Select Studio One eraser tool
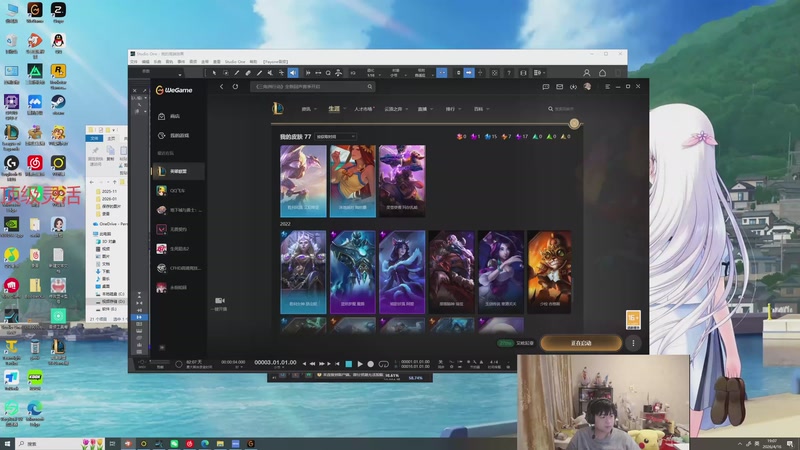This screenshot has height=450, width=800. pos(248,73)
